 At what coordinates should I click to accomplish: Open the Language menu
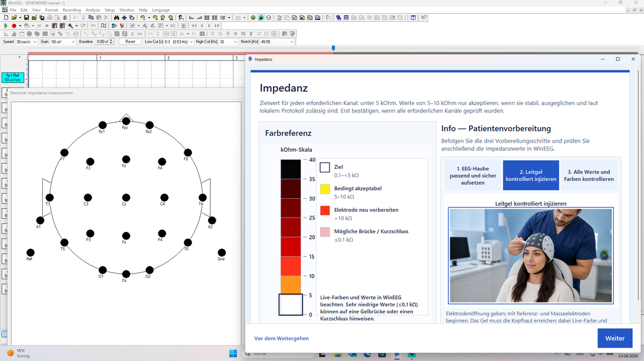(160, 10)
